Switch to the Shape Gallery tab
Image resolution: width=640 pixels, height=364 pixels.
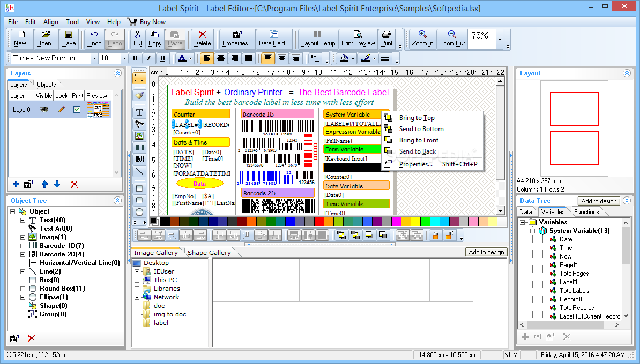(x=209, y=253)
